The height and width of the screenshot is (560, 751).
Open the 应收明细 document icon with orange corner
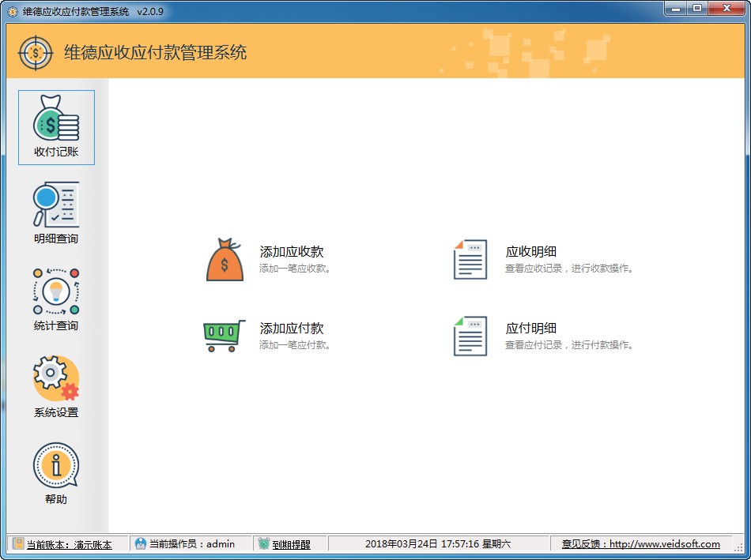click(x=470, y=260)
